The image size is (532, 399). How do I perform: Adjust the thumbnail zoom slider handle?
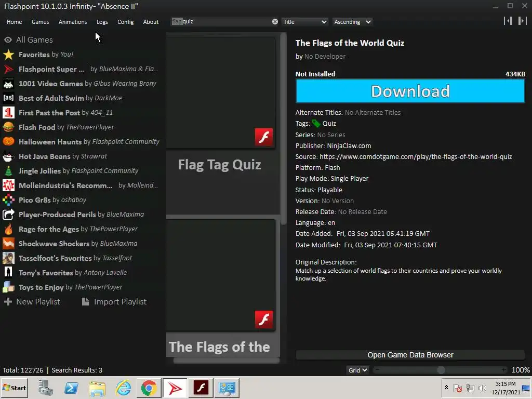click(x=441, y=370)
